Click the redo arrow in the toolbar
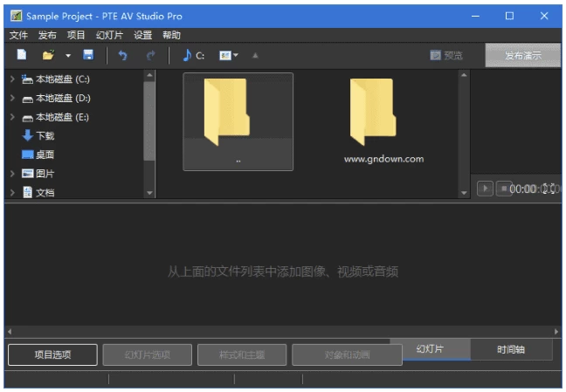This screenshot has width=566, height=392. coord(150,55)
